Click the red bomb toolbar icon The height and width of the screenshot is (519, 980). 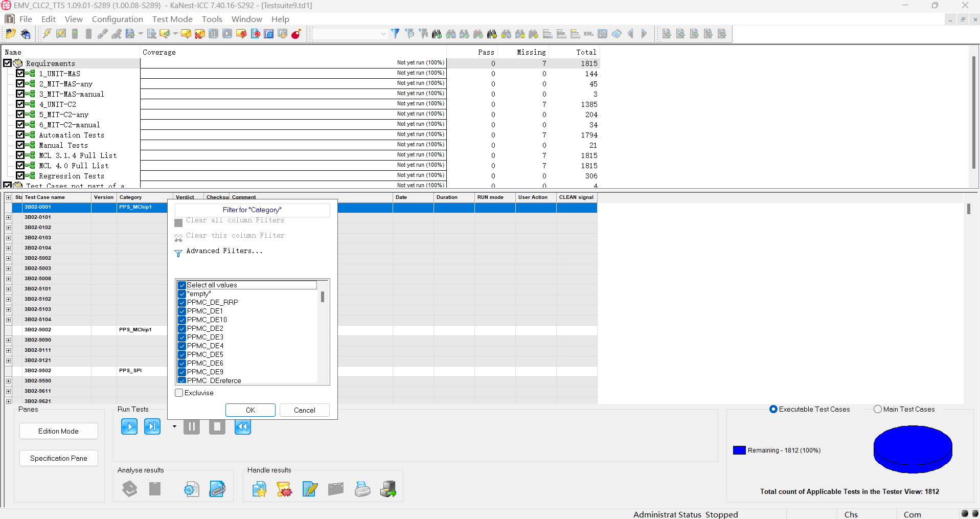tap(296, 34)
